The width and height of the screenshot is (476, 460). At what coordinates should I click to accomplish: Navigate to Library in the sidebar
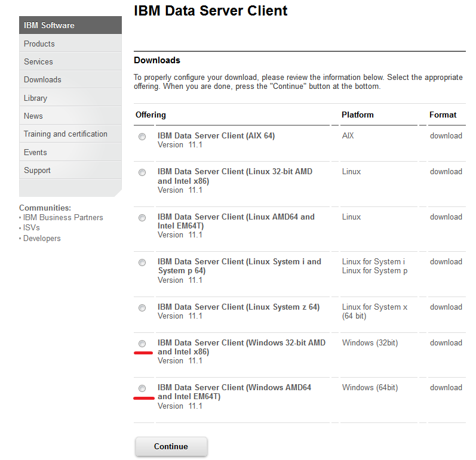pos(70,98)
